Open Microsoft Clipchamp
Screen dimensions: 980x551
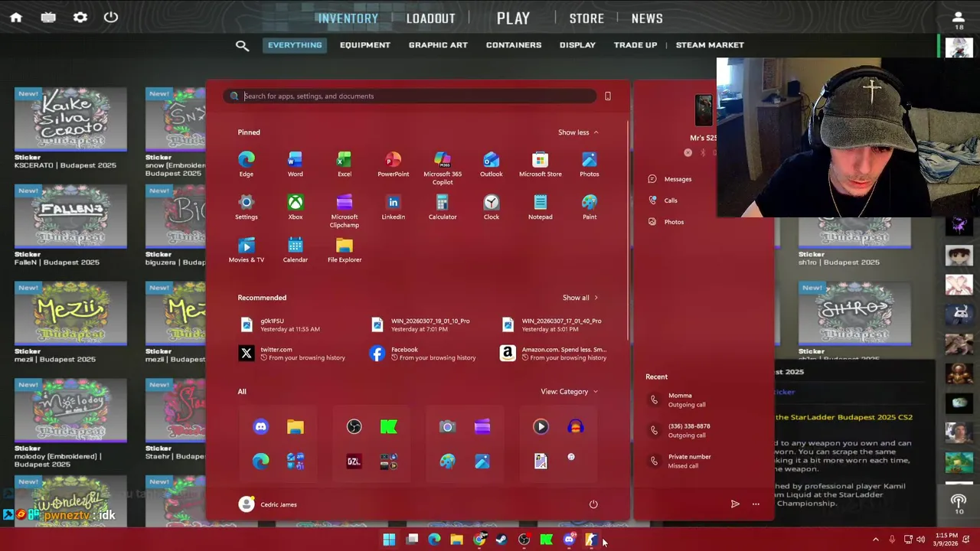coord(345,210)
